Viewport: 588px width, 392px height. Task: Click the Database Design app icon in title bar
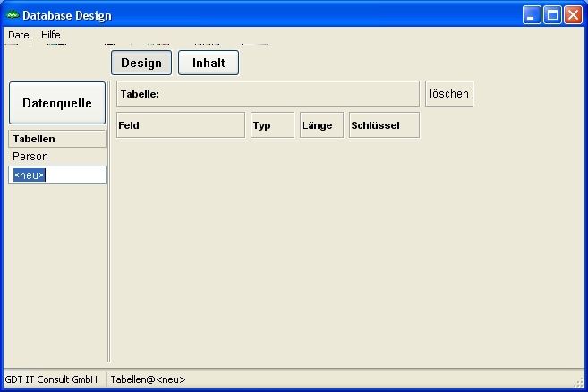(13, 15)
